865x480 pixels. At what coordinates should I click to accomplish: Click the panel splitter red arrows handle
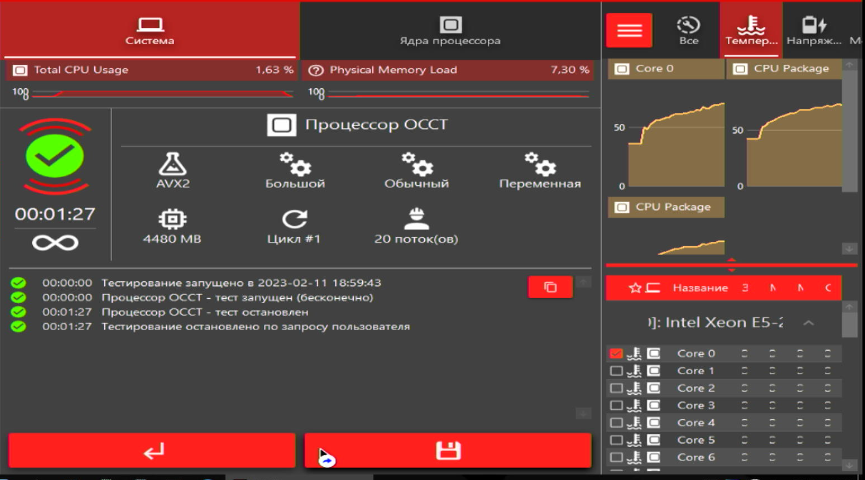[x=731, y=265]
